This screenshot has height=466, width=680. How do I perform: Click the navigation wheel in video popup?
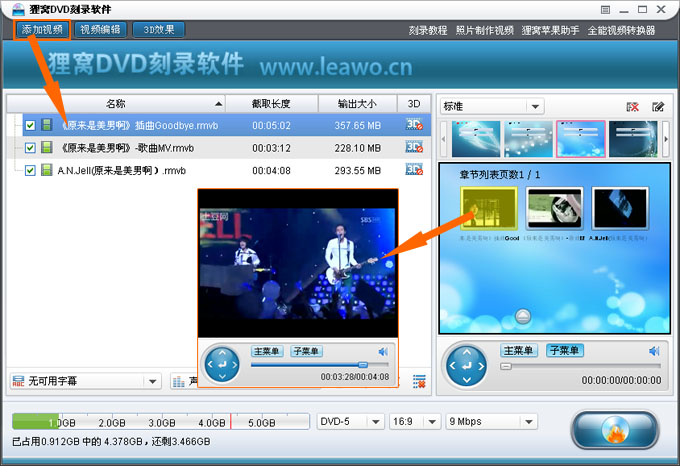(x=222, y=365)
